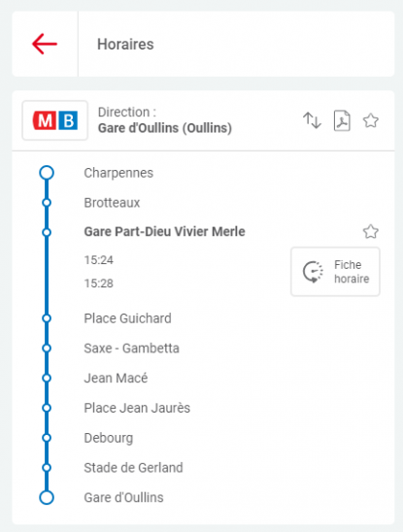Viewport: 403px width, 532px height.
Task: Expand the Saxe - Gambetta stop
Action: pyautogui.click(x=131, y=349)
